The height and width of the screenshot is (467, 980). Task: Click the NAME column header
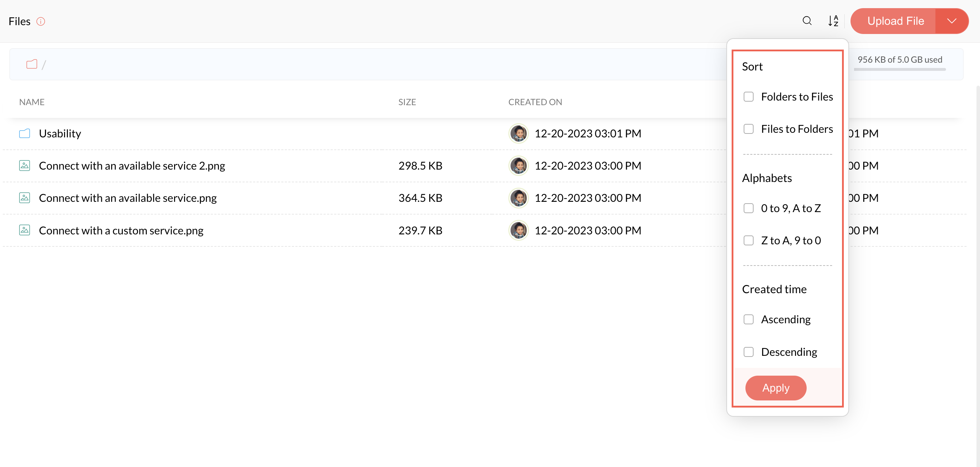click(32, 102)
